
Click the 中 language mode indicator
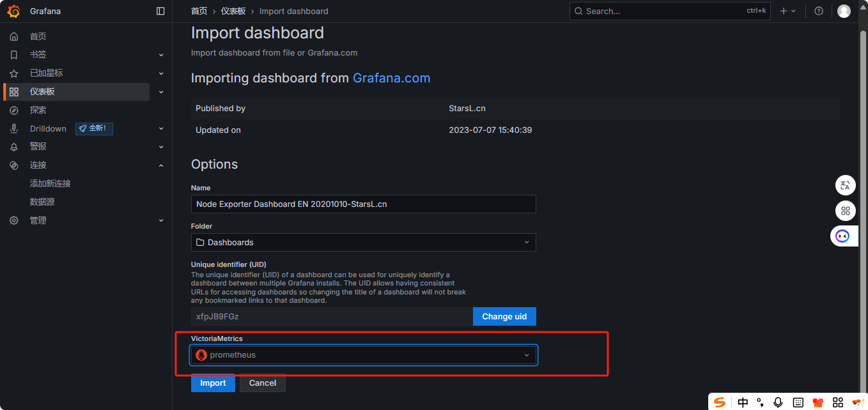point(743,402)
